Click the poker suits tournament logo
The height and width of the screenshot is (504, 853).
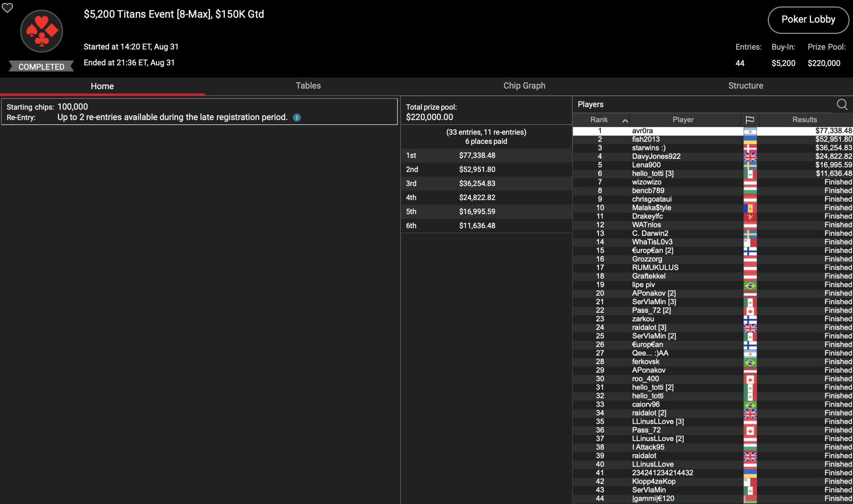[41, 31]
